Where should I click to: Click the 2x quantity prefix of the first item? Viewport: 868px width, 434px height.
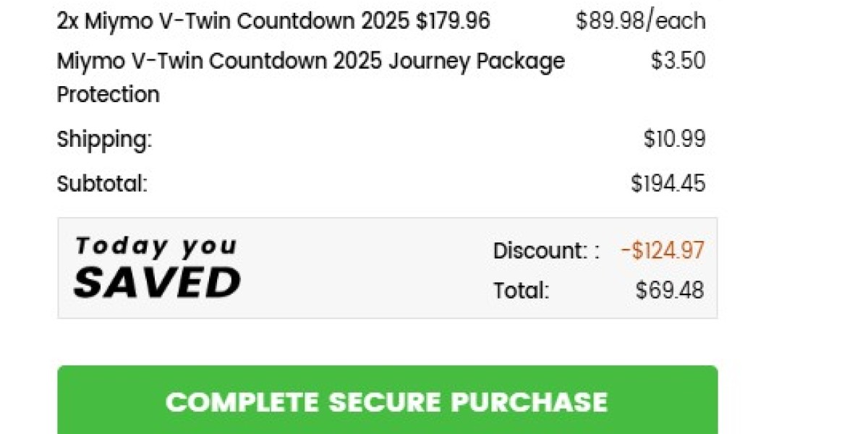[x=68, y=22]
